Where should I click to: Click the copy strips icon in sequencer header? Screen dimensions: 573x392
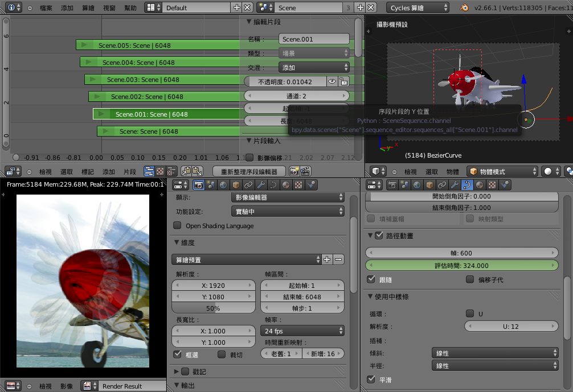(x=186, y=171)
